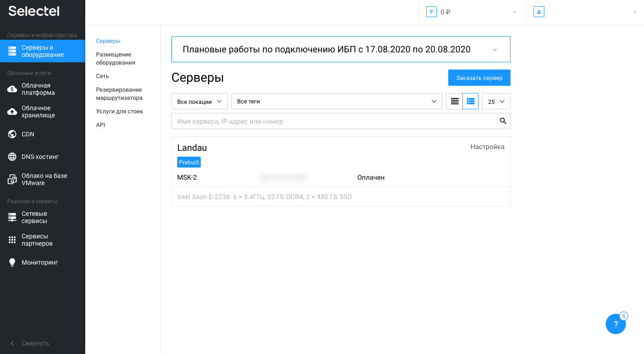This screenshot has width=644, height=354.
Task: Click the DNS-хостинг globe icon
Action: [12, 157]
